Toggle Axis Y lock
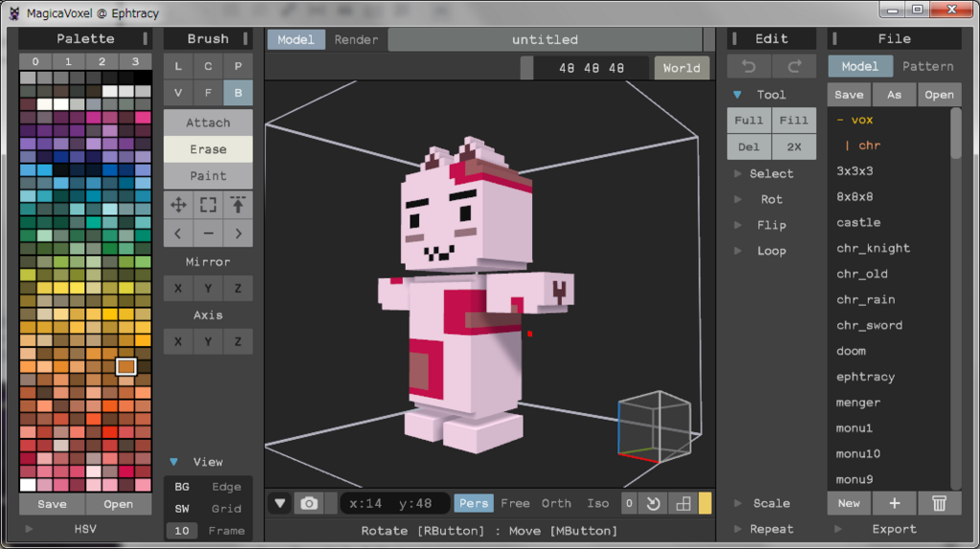 pos(208,341)
